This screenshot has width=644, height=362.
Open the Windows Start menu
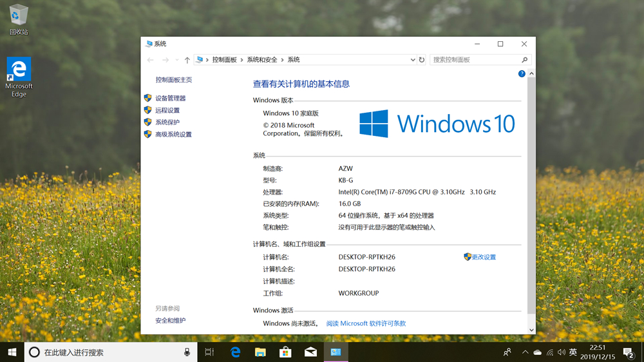12,352
